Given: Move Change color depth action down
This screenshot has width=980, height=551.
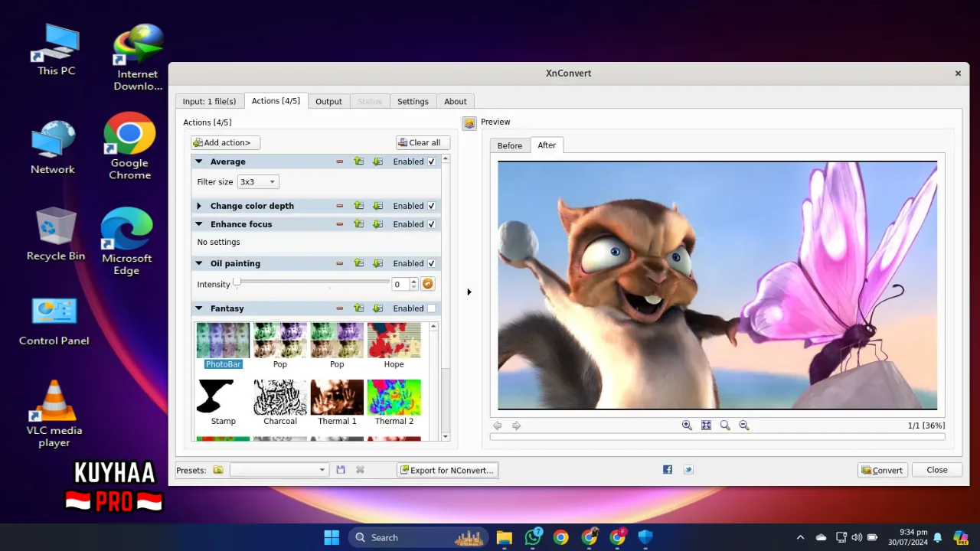Looking at the screenshot, I should [x=377, y=206].
